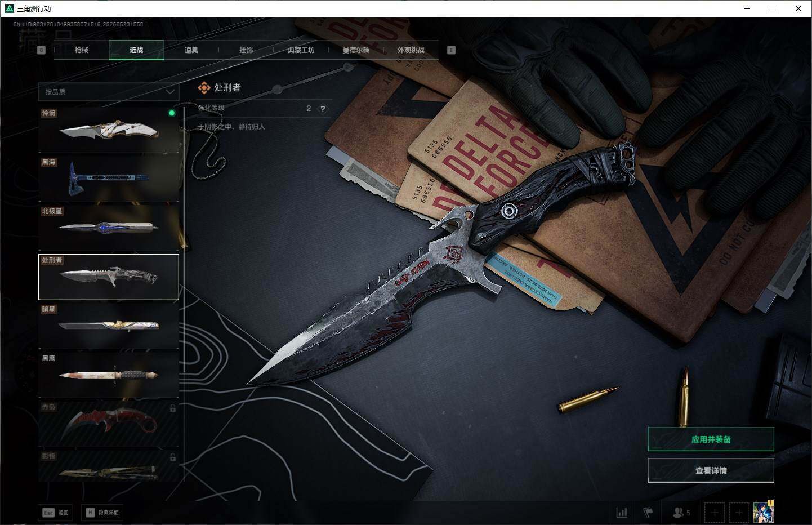Click the lock icon on 赤枭 skin

[x=173, y=408]
